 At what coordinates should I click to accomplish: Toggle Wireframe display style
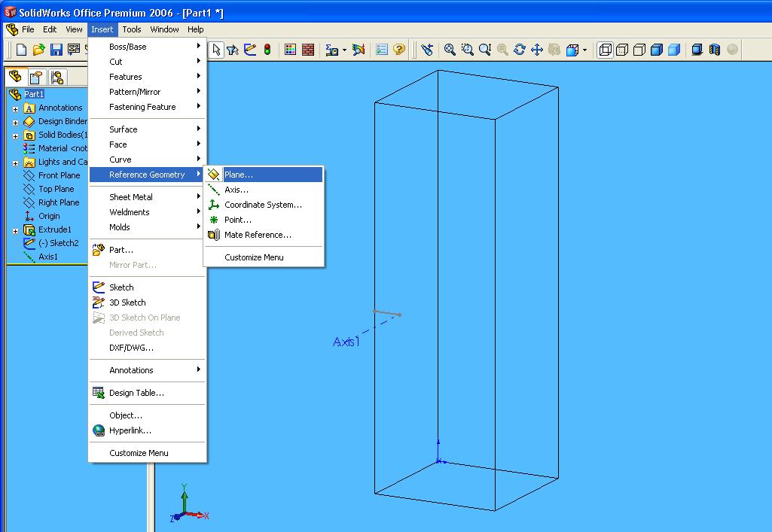coord(605,50)
